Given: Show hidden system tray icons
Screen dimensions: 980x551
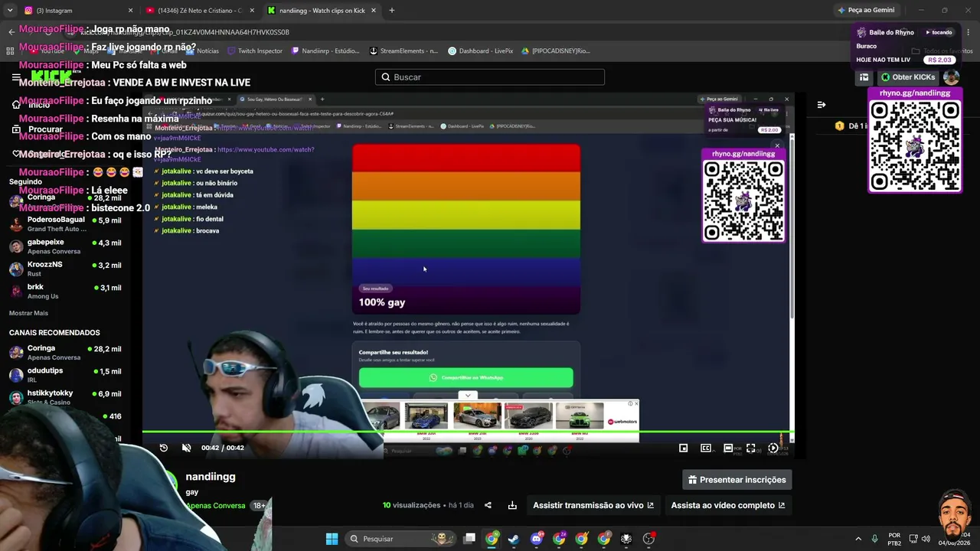Looking at the screenshot, I should (857, 539).
